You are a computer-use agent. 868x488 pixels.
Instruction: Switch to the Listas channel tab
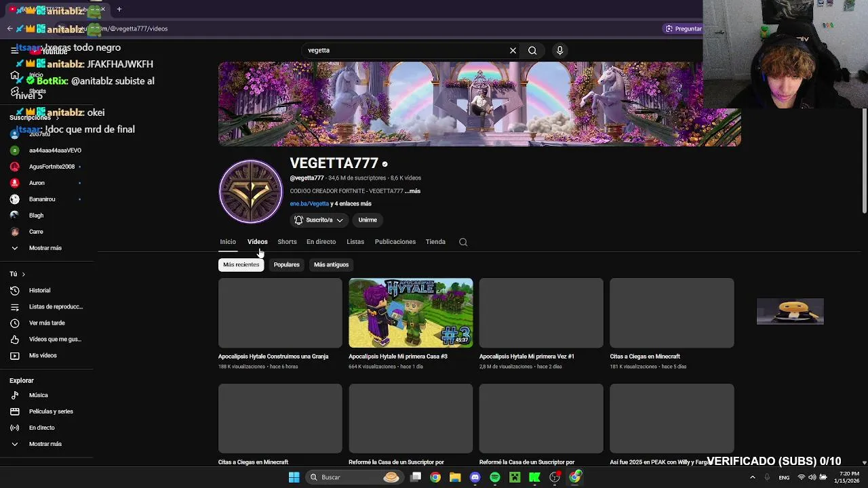(x=355, y=242)
